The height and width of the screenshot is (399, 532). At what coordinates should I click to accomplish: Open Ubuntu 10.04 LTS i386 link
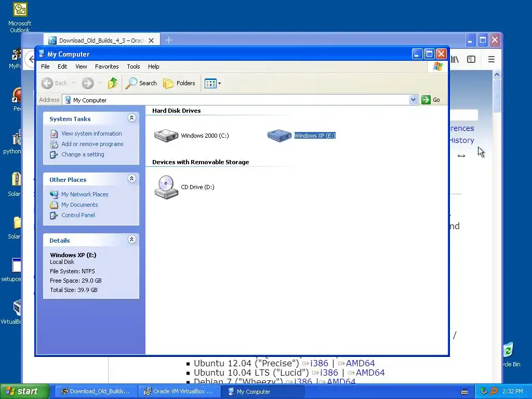[329, 373]
